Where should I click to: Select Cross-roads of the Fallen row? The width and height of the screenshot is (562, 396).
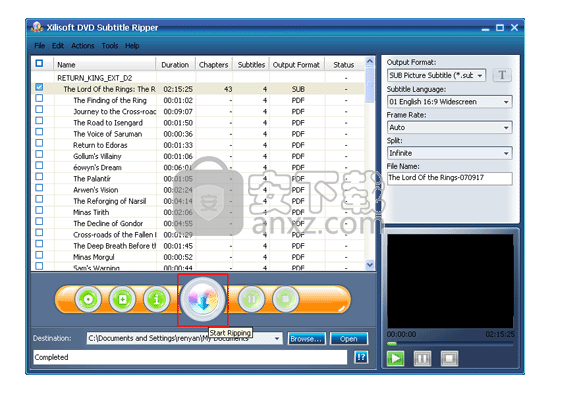[x=198, y=235]
